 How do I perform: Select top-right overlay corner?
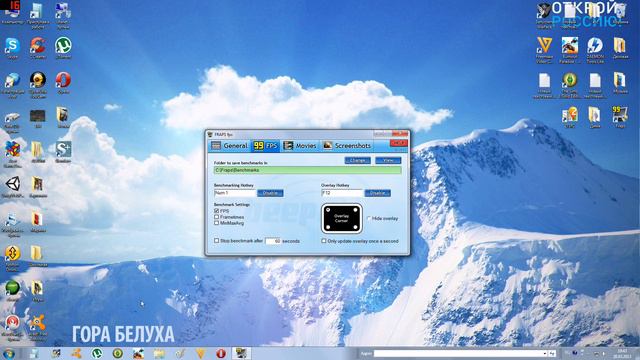point(355,210)
